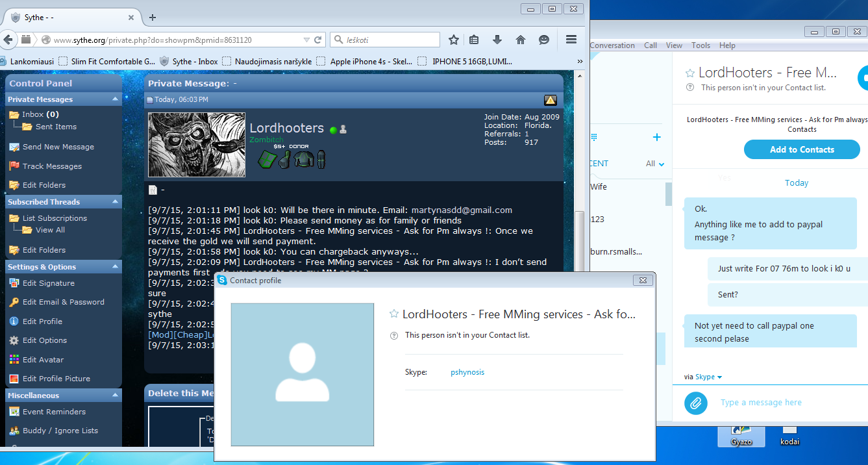Open the URL bar history dropdown arrow
The image size is (868, 465).
pyautogui.click(x=306, y=40)
